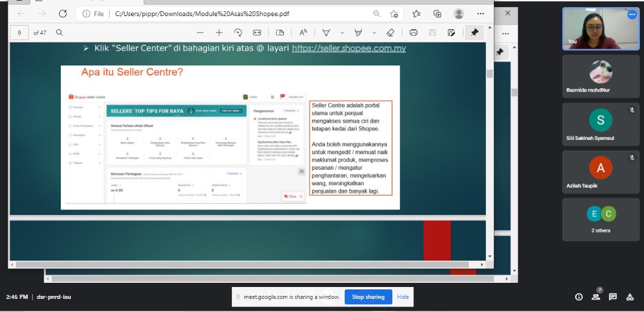
Task: Zoom out the PDF
Action: click(x=200, y=33)
